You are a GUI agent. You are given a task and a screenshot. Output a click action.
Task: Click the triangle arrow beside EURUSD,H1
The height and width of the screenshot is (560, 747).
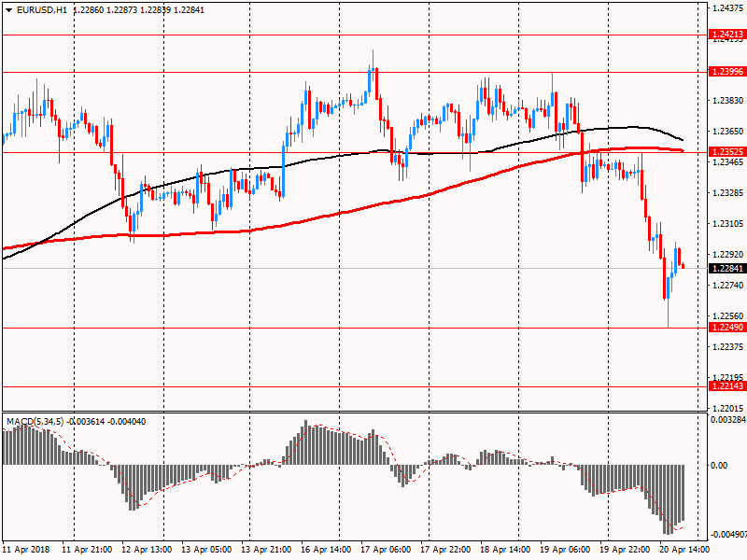8,9
